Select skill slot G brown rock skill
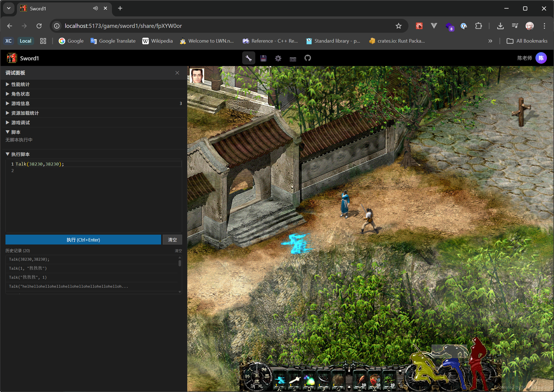 tap(339, 380)
